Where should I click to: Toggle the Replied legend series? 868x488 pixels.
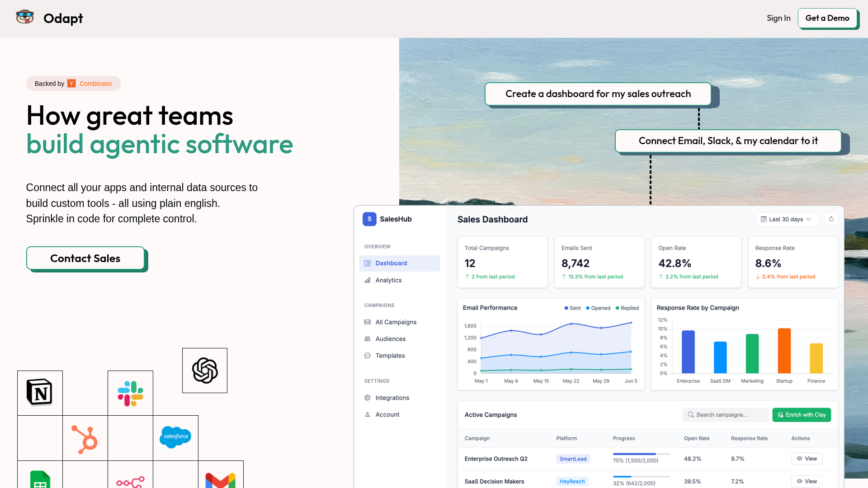[627, 308]
